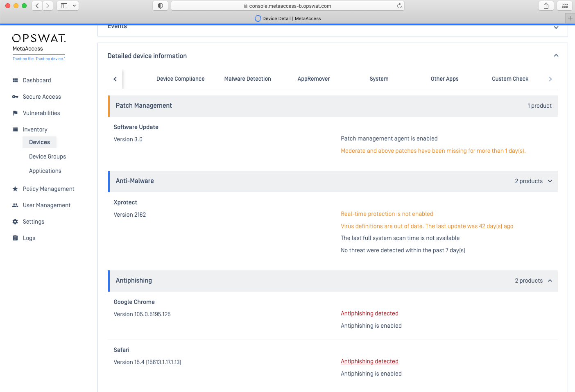Select the Other Apps tab
The image size is (575, 392).
[445, 79]
